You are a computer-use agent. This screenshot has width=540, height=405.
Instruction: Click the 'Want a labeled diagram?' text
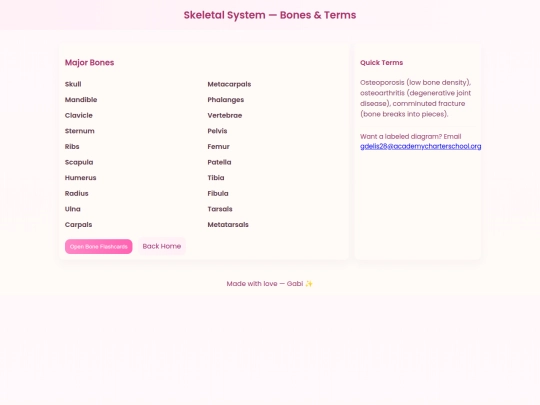[x=401, y=136]
